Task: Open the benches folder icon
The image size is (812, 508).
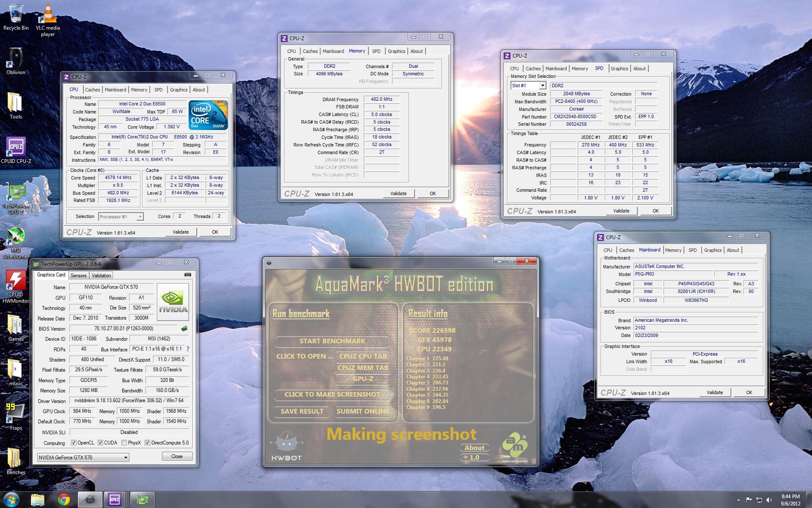Action: (16, 461)
